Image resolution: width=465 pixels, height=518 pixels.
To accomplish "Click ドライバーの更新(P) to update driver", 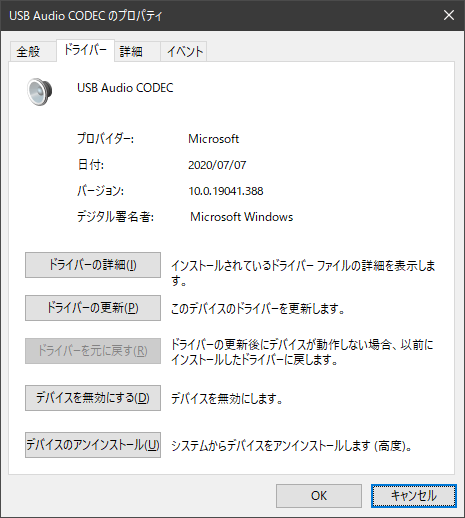I will pyautogui.click(x=93, y=308).
